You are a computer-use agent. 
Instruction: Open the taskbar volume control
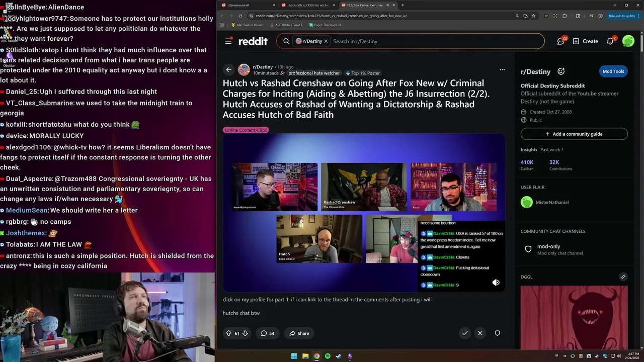[619, 356]
